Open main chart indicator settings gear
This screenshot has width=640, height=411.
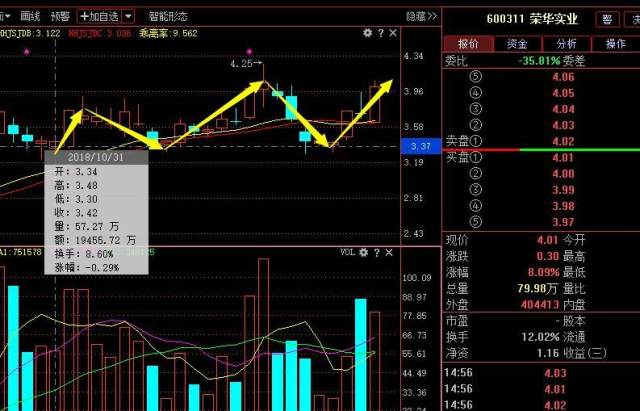(367, 33)
